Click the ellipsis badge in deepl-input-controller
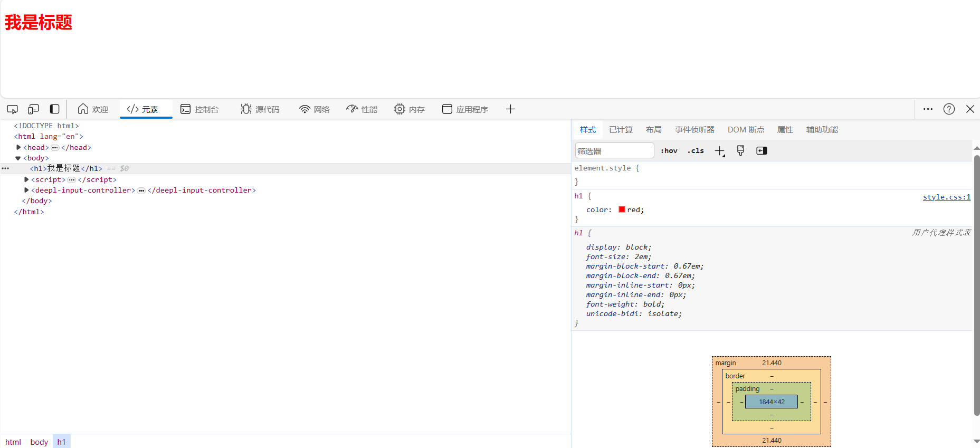The width and height of the screenshot is (980, 448). click(141, 190)
